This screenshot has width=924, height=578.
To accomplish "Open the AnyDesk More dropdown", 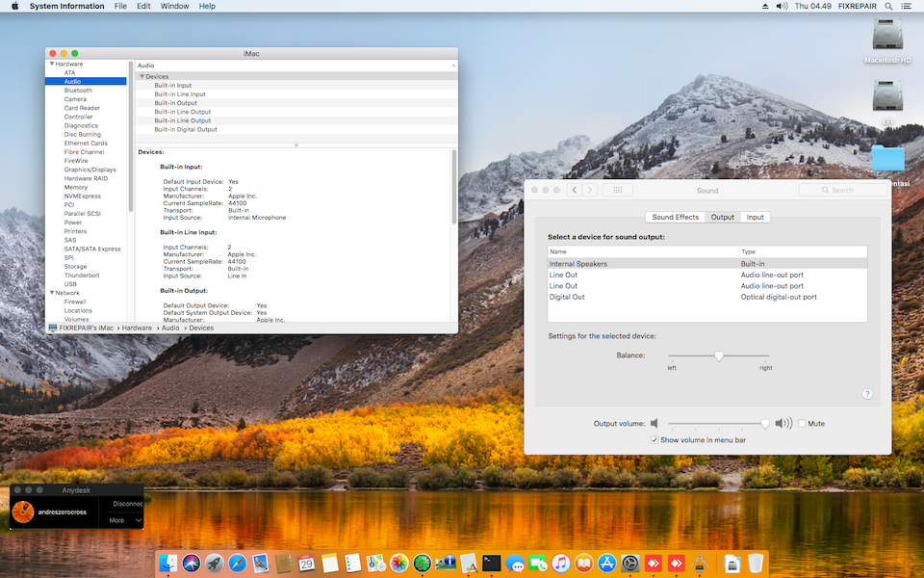I will [126, 520].
